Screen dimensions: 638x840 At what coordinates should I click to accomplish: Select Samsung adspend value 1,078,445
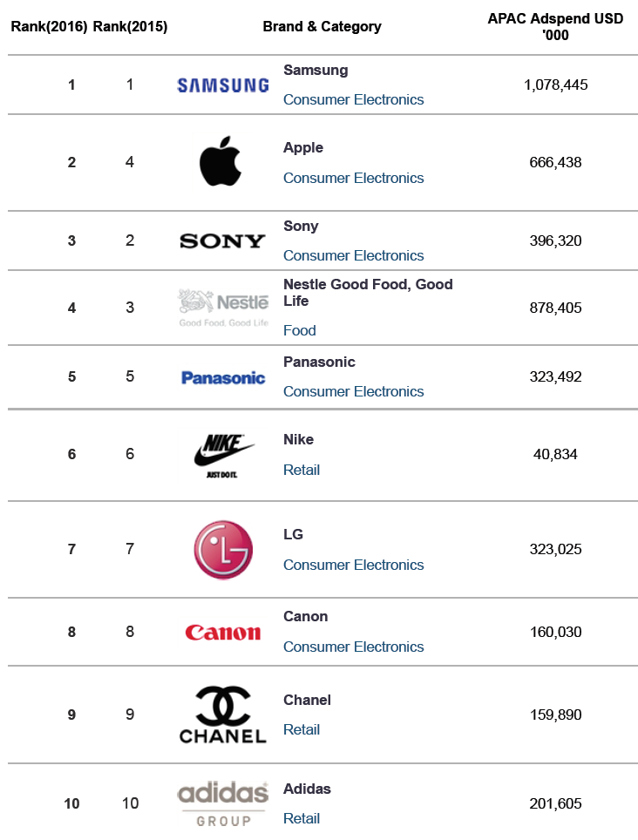555,85
